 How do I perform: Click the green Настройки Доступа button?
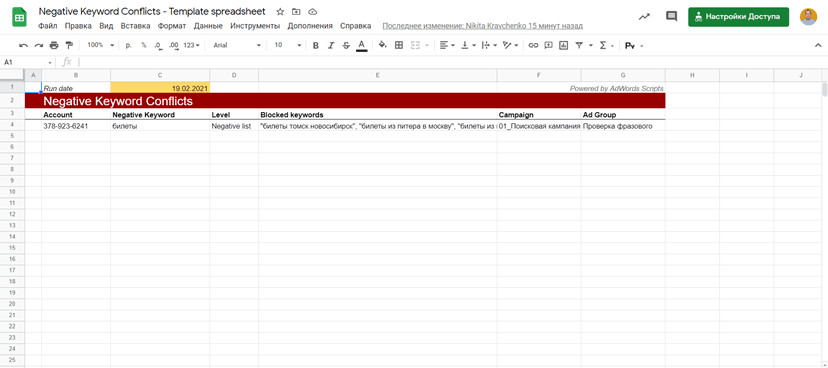coord(738,16)
